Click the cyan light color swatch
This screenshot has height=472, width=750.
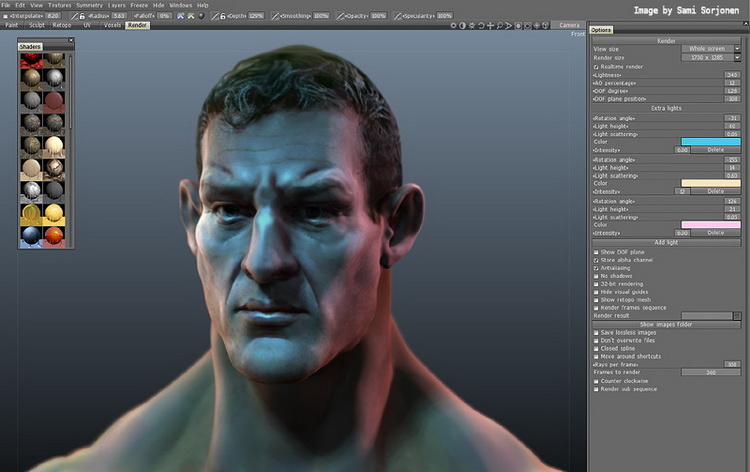710,141
